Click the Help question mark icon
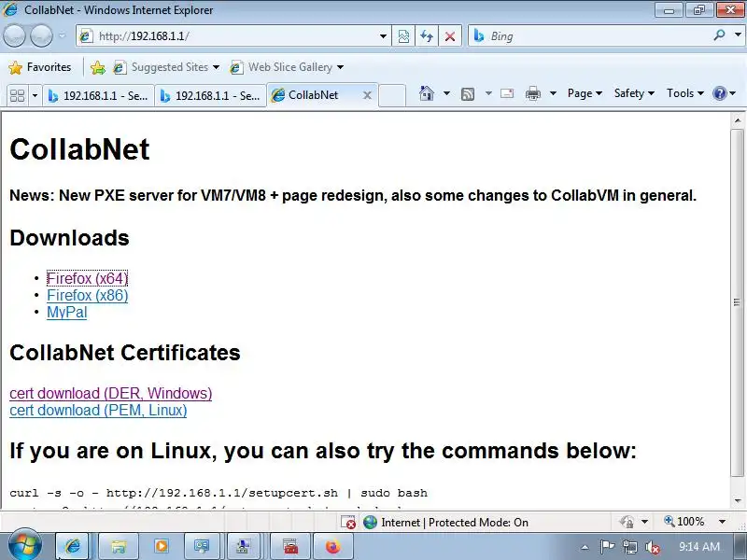The height and width of the screenshot is (560, 747). pyautogui.click(x=719, y=93)
